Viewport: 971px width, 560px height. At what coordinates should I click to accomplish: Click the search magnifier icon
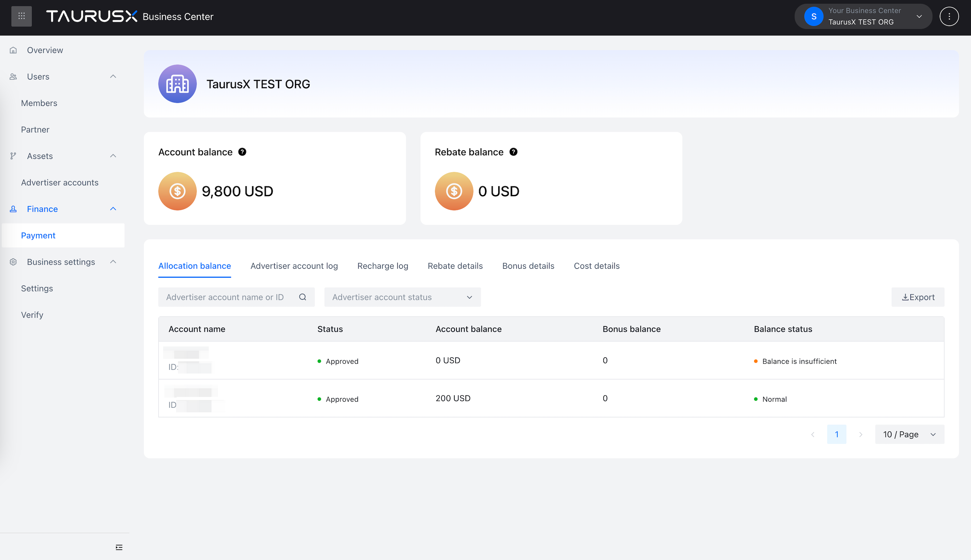[303, 297]
